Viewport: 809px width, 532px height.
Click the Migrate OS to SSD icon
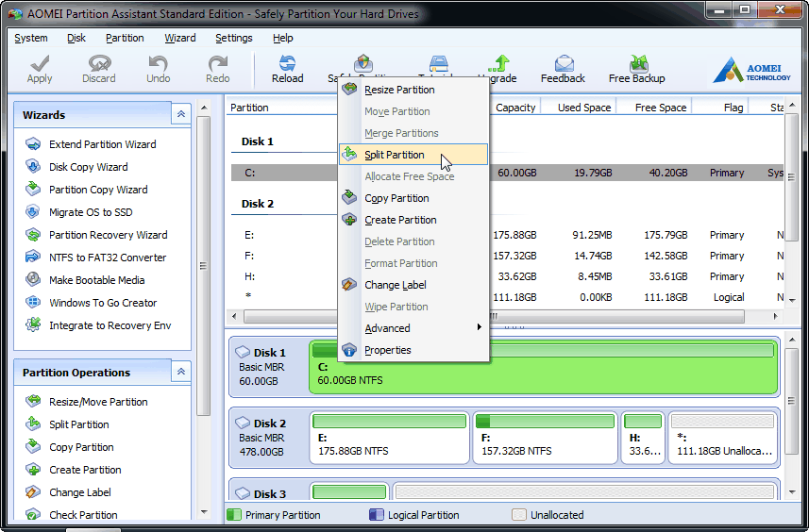[33, 212]
